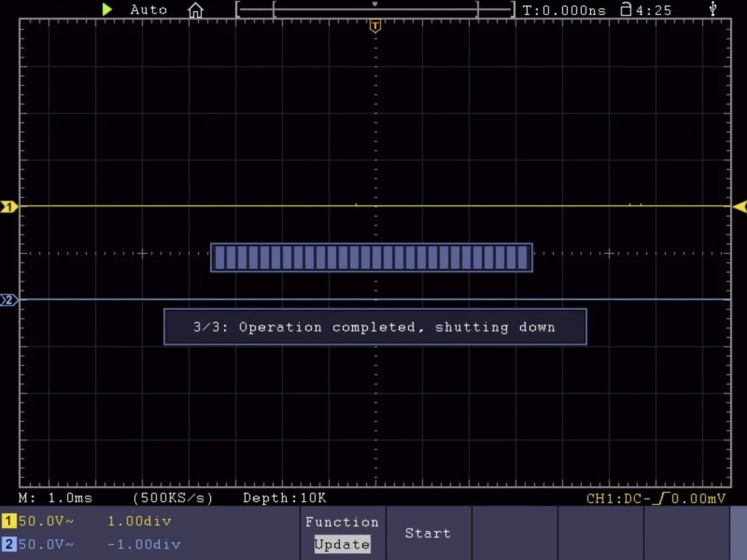Toggle the Auto trigger mode label
The height and width of the screenshot is (560, 747).
(x=149, y=10)
